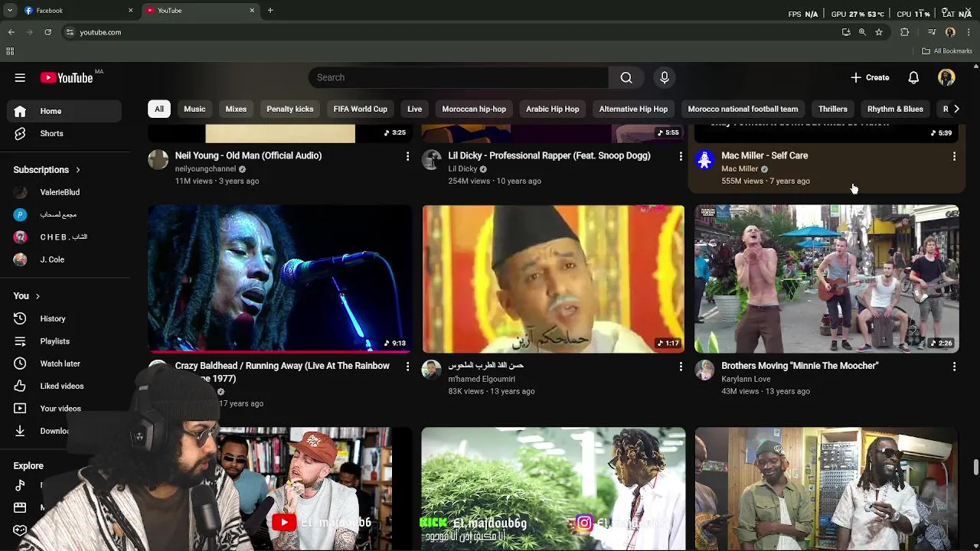980x551 pixels.
Task: Reload the page
Action: (47, 32)
